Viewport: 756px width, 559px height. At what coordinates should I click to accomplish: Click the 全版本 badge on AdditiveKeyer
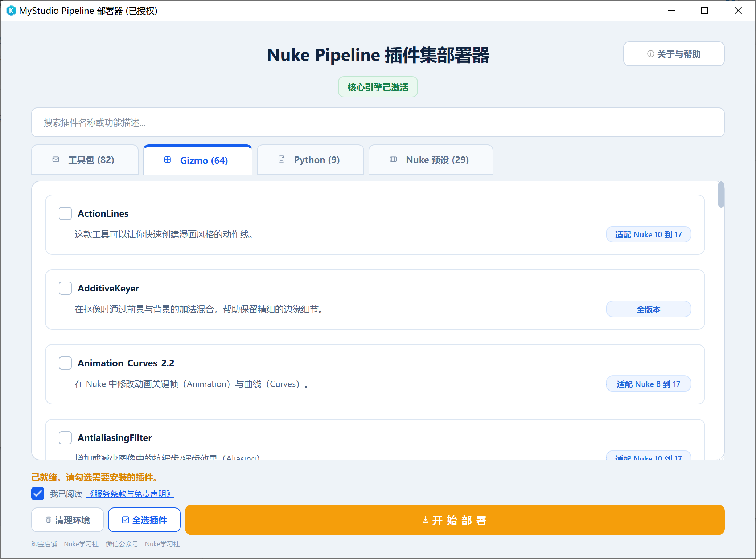(x=649, y=309)
